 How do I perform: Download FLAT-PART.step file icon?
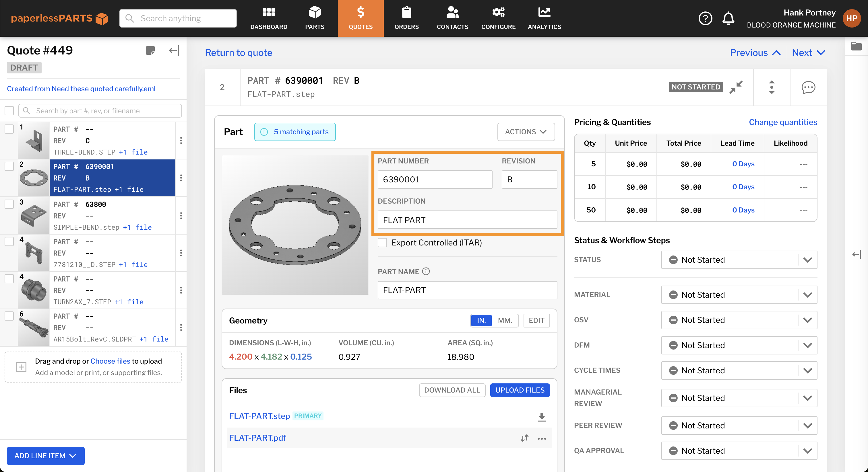coord(541,417)
